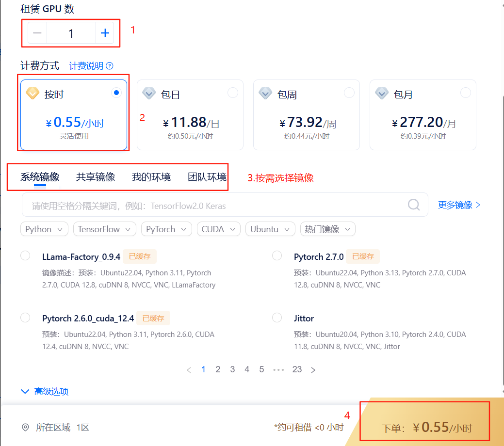
Task: Click the 约可租借 <0 小时 estimate text
Action: pyautogui.click(x=309, y=427)
